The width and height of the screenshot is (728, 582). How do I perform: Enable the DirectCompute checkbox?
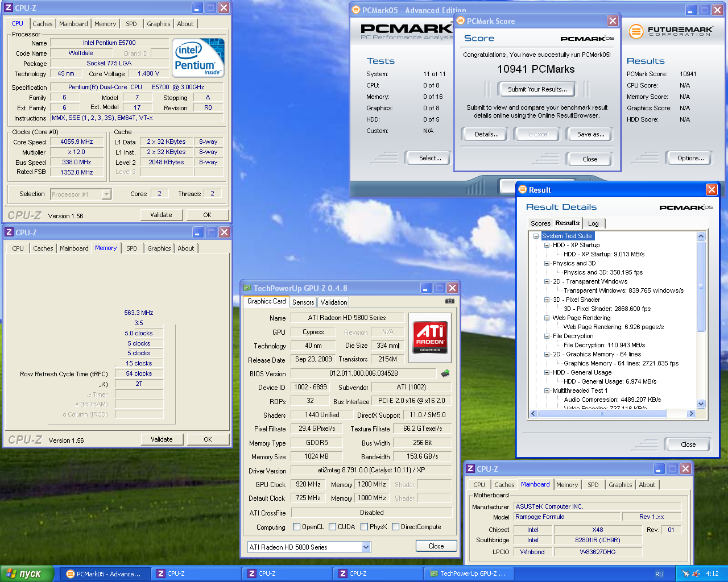click(x=395, y=527)
